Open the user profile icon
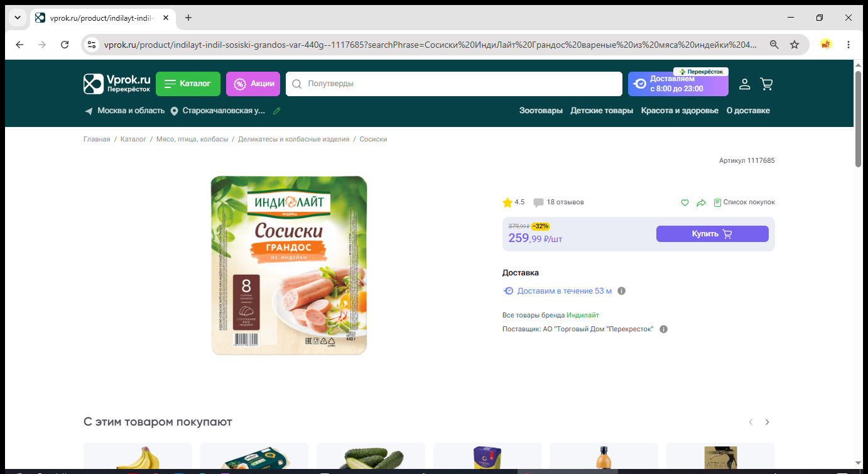This screenshot has width=868, height=474. tap(744, 84)
